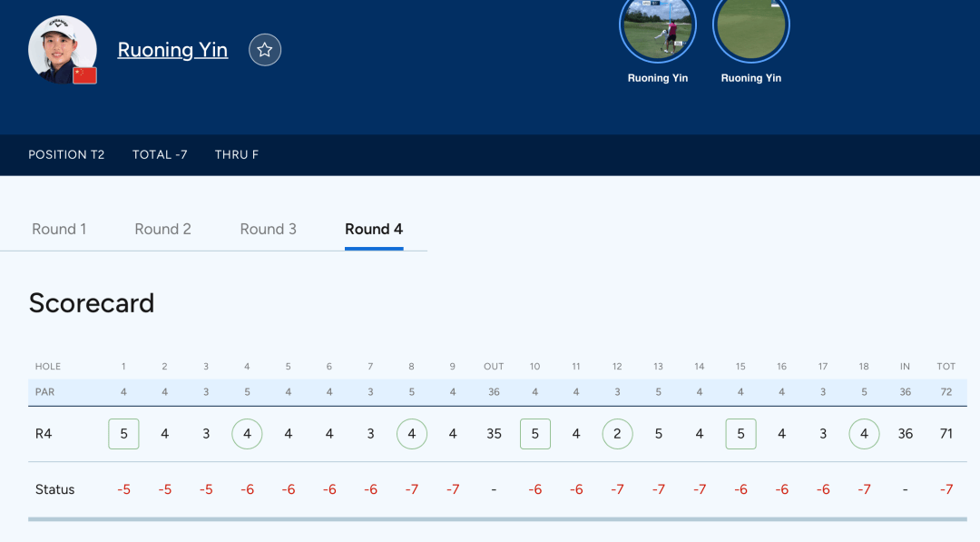Play the green putting video highlight thumbnail
The width and height of the screenshot is (980, 542).
(x=751, y=26)
